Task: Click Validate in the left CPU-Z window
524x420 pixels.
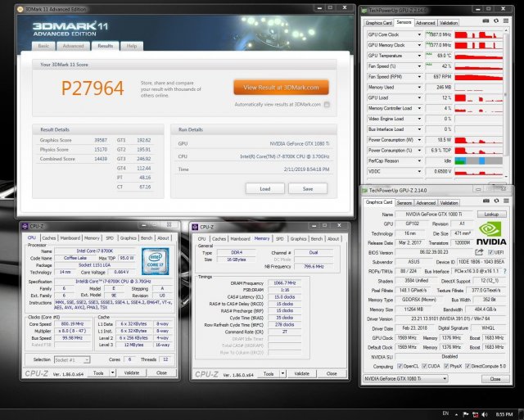Action: [x=132, y=373]
